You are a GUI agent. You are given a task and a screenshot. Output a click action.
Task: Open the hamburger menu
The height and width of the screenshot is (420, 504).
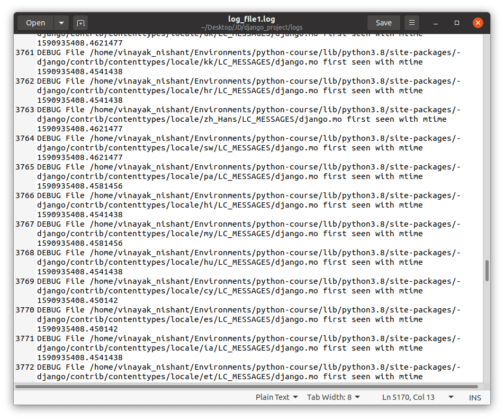pos(412,23)
